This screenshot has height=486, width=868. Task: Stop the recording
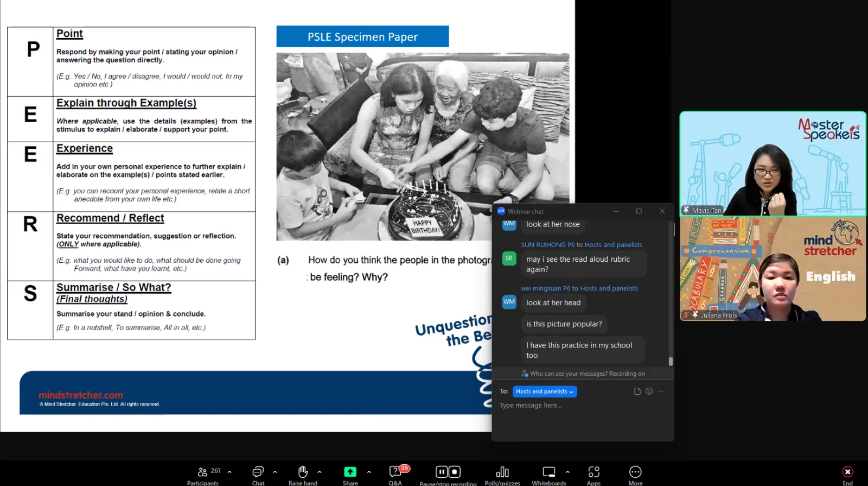click(455, 471)
